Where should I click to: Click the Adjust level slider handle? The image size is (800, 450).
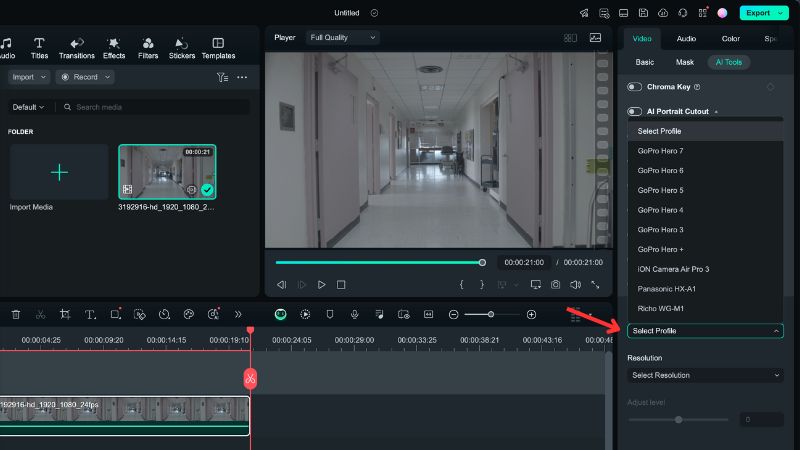[x=679, y=420]
